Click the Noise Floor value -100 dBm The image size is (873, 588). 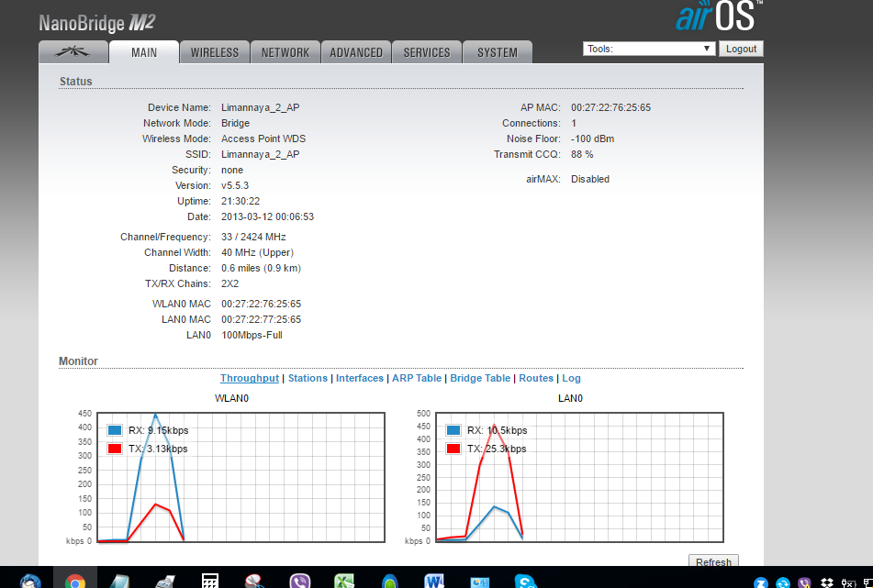pos(592,139)
